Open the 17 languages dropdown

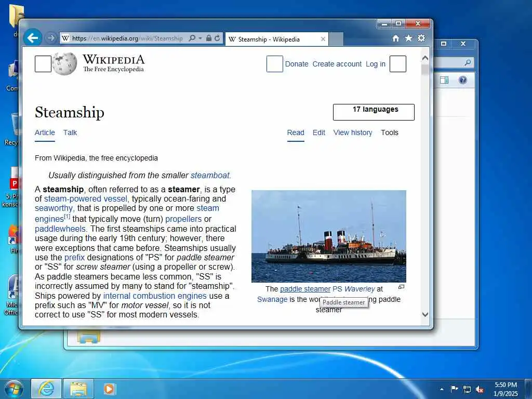[374, 112]
